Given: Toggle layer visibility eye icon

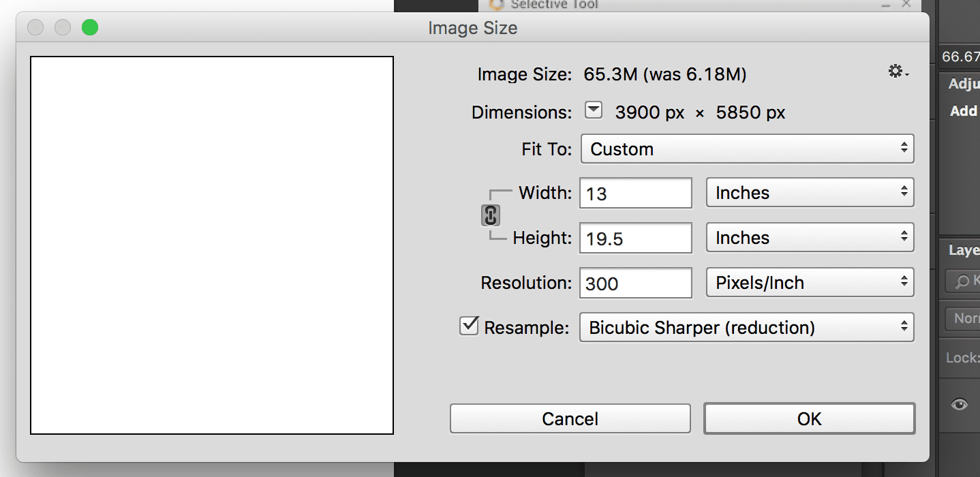Looking at the screenshot, I should [960, 405].
